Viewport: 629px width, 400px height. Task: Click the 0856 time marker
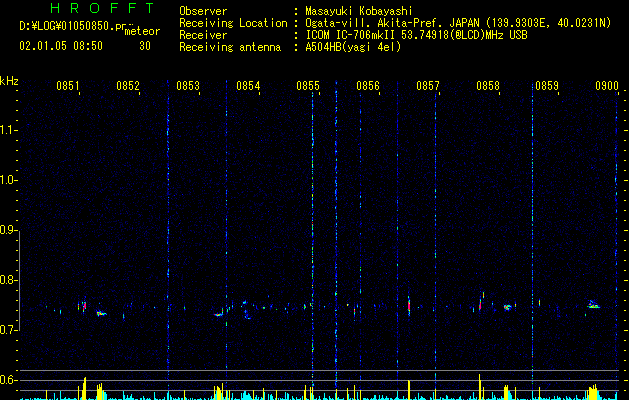click(368, 86)
